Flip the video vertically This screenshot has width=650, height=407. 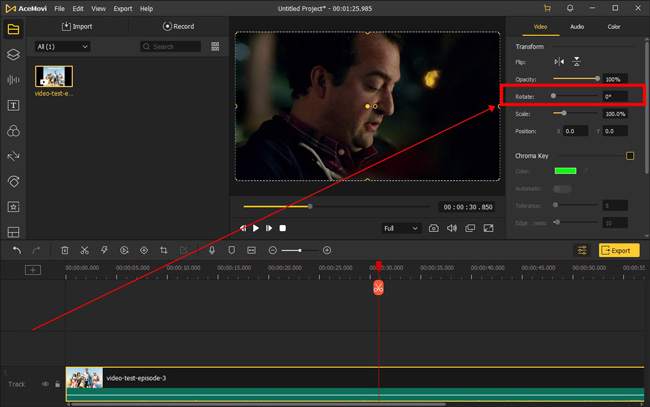577,62
